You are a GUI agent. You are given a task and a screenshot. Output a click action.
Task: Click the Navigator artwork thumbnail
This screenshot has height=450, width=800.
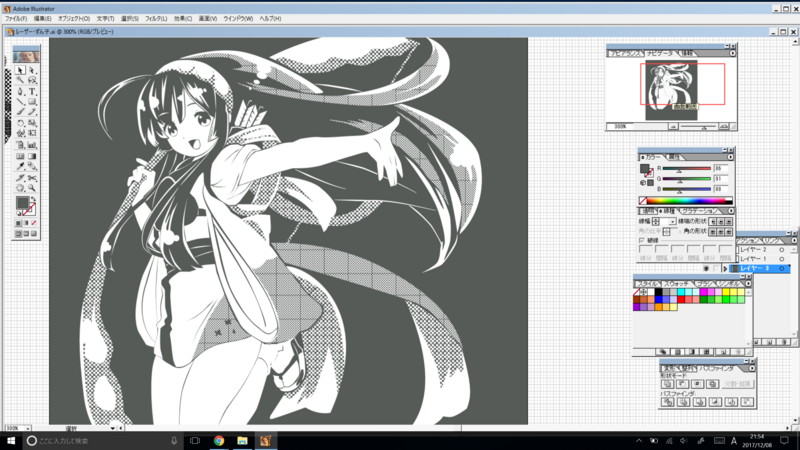point(671,90)
